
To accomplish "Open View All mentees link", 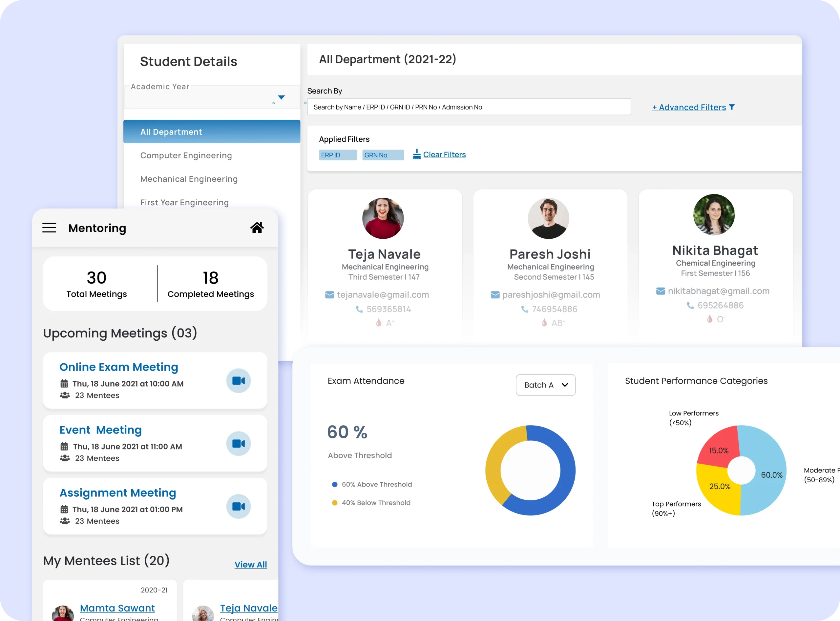I will (251, 564).
